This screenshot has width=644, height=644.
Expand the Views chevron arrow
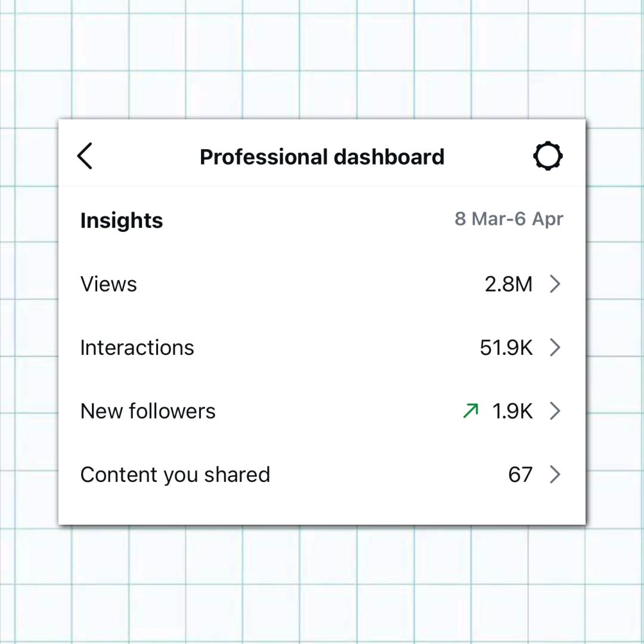point(555,284)
